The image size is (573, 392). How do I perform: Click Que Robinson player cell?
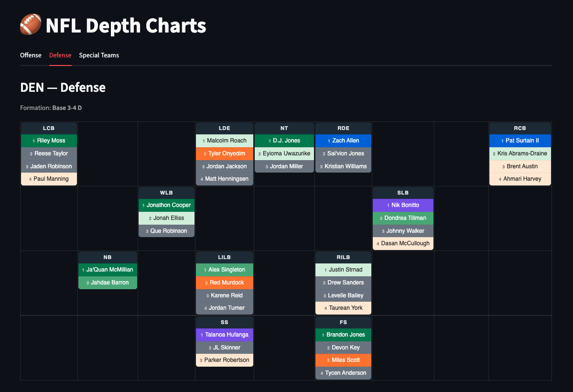pyautogui.click(x=166, y=231)
